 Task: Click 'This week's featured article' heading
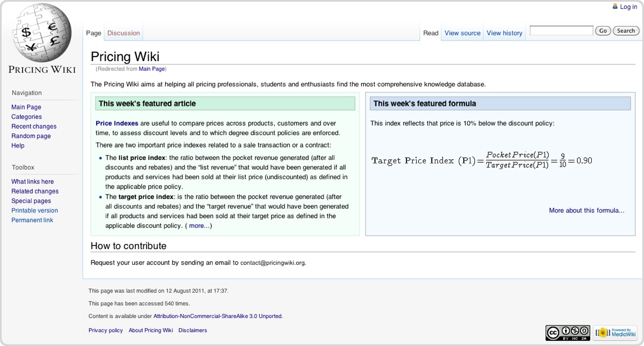click(147, 103)
